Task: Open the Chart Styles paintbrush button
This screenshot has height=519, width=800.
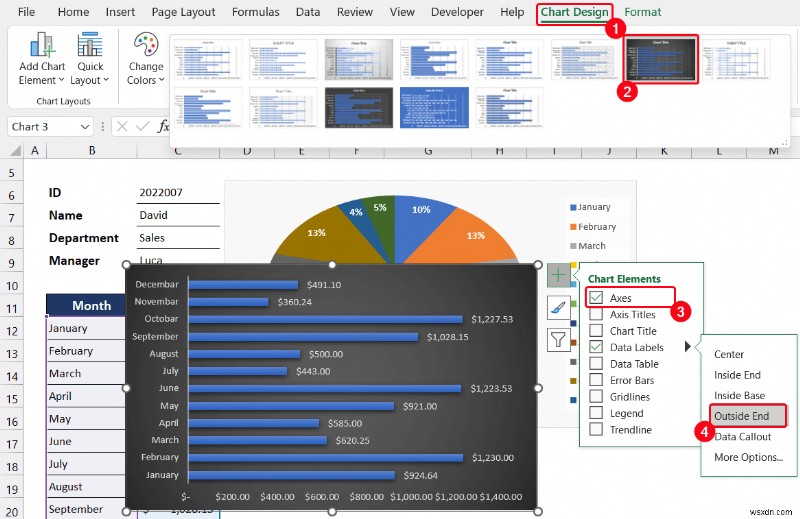Action: coord(559,308)
